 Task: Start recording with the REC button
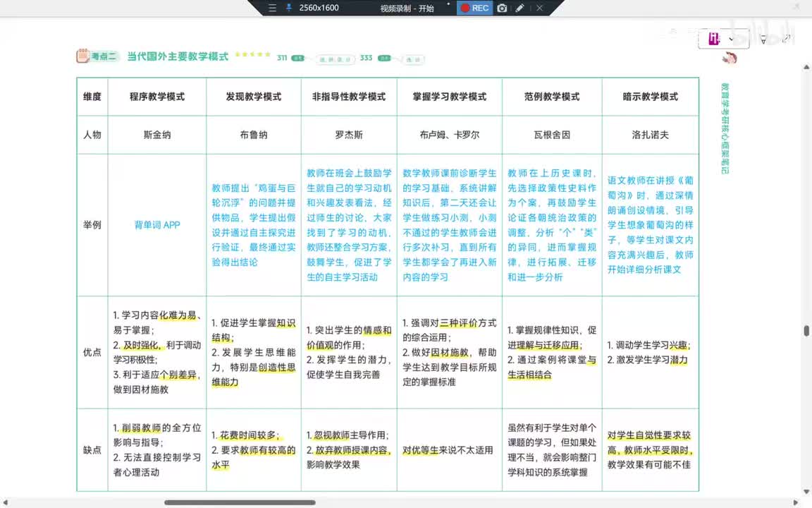(474, 8)
